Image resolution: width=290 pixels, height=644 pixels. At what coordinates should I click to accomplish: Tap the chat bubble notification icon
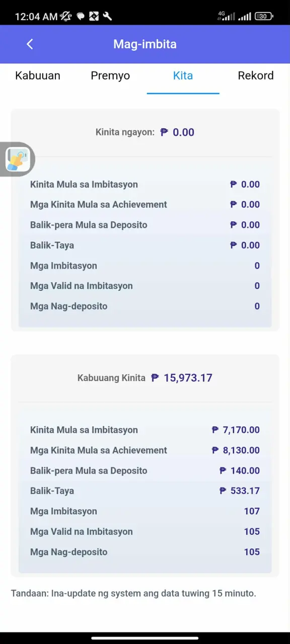(80, 16)
